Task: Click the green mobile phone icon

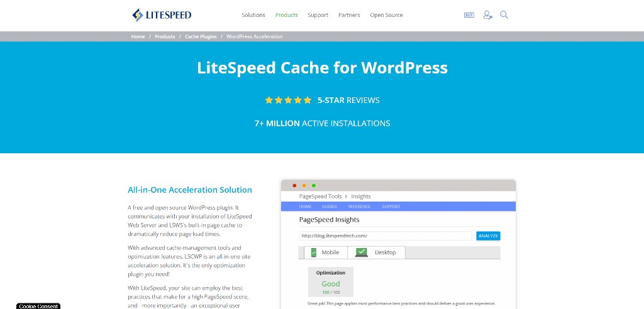Action: click(314, 252)
